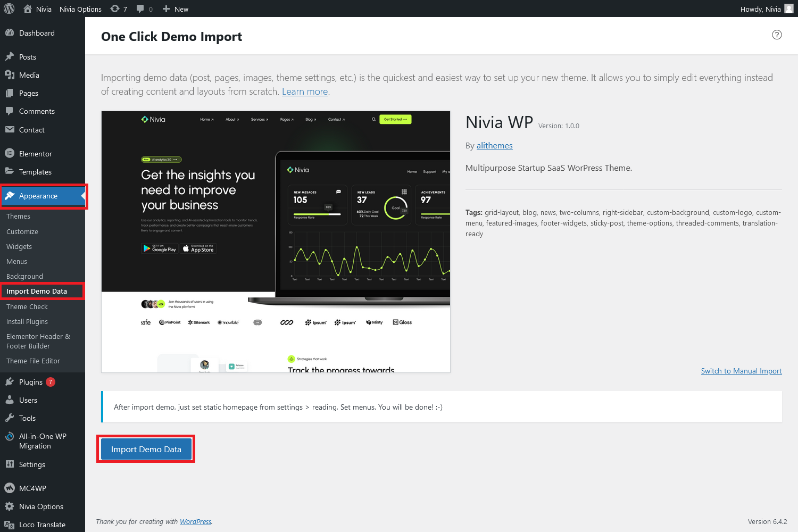Click the help question mark icon
This screenshot has height=532, width=798.
(777, 35)
